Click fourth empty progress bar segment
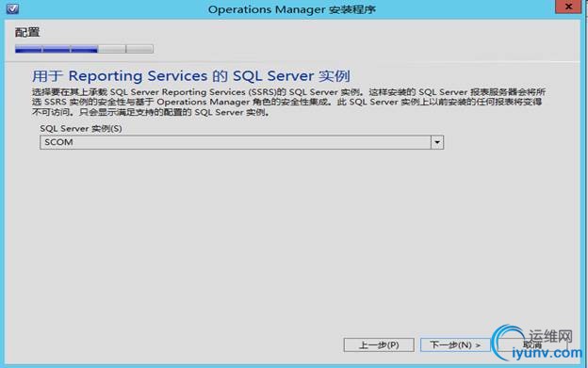 (x=112, y=49)
